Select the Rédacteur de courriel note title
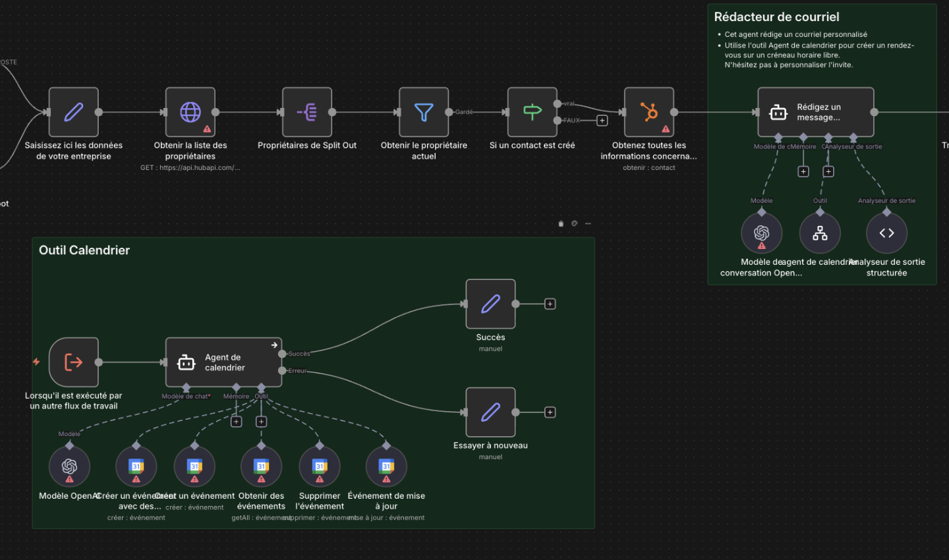949x560 pixels. tap(776, 17)
